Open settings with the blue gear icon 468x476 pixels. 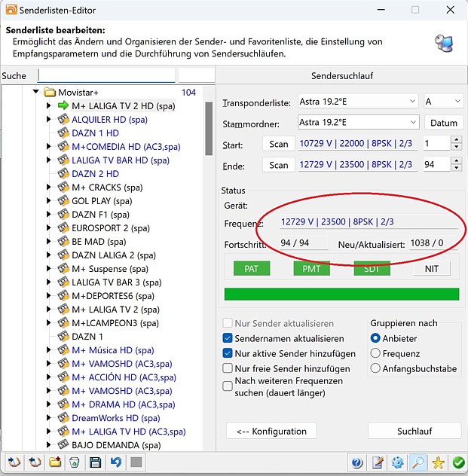[398, 462]
